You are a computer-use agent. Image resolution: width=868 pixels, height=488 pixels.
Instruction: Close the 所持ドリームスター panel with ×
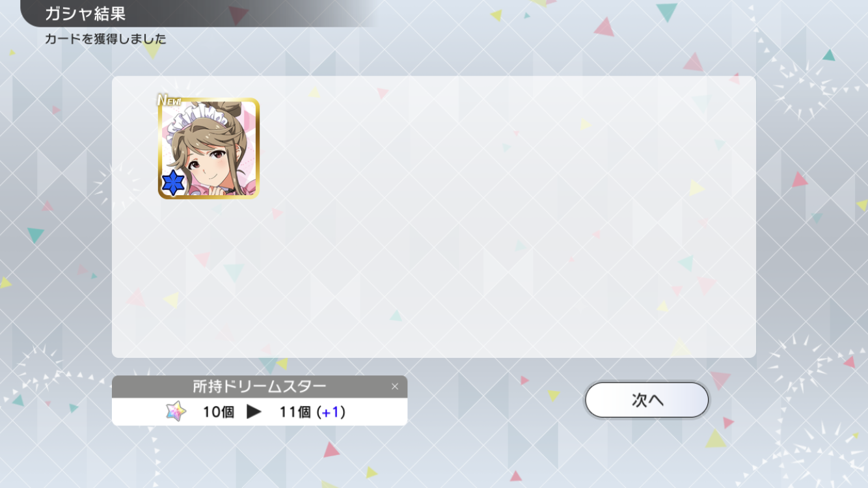tap(394, 386)
